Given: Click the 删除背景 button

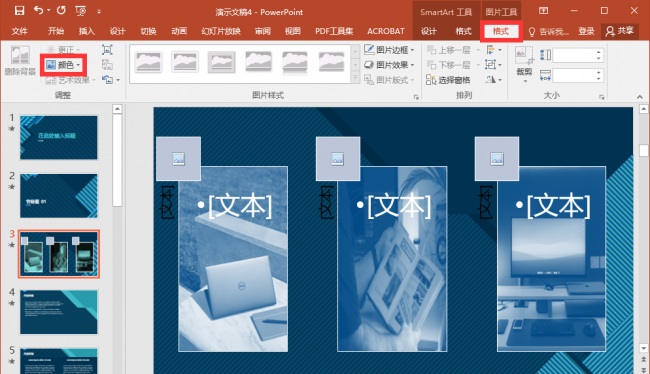Looking at the screenshot, I should pos(20,61).
